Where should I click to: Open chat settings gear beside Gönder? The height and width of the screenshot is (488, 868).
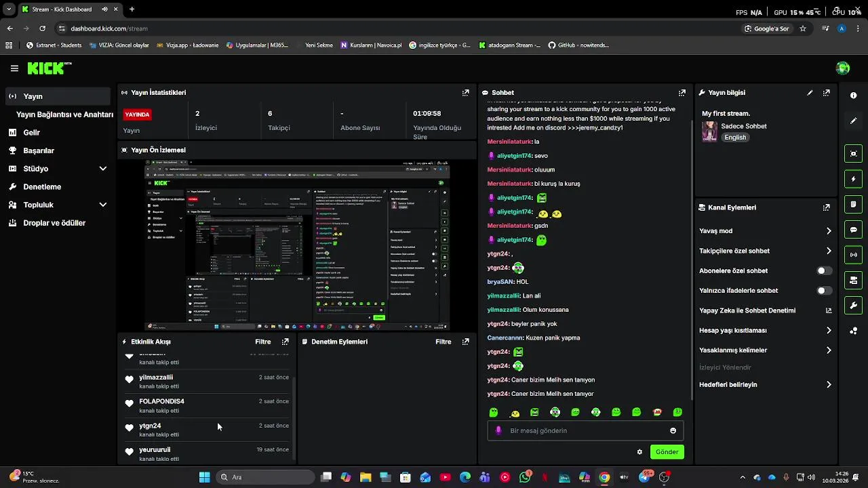tap(639, 452)
